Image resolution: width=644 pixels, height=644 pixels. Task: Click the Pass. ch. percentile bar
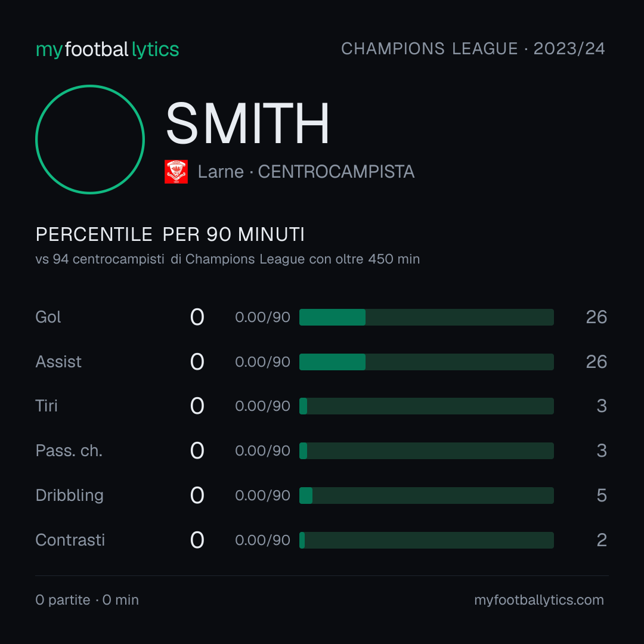426,451
